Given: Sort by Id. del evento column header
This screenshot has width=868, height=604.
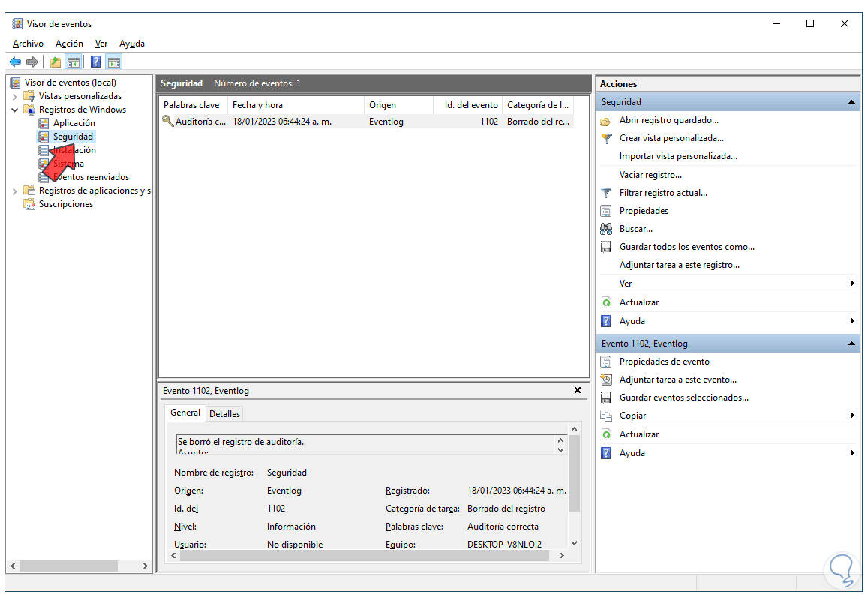Looking at the screenshot, I should coord(468,105).
